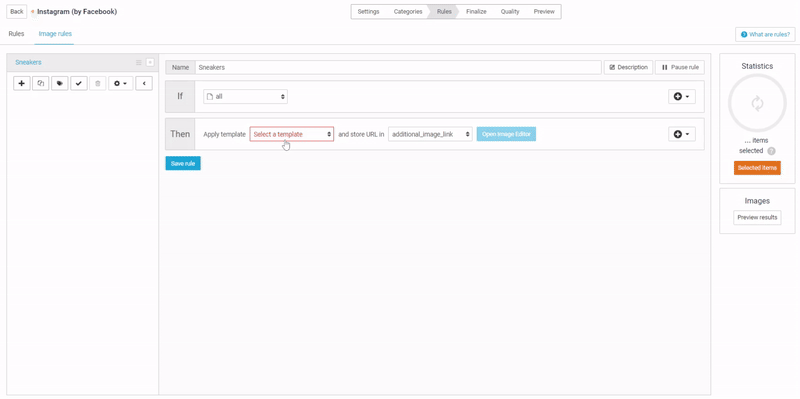This screenshot has width=800, height=399.
Task: Open the 'Select a template' dropdown
Action: point(292,134)
